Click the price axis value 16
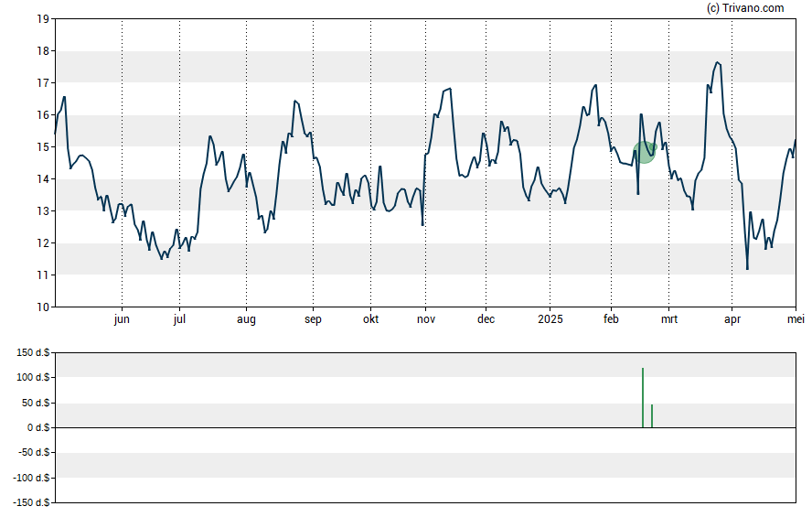The width and height of the screenshot is (812, 517). 43,115
